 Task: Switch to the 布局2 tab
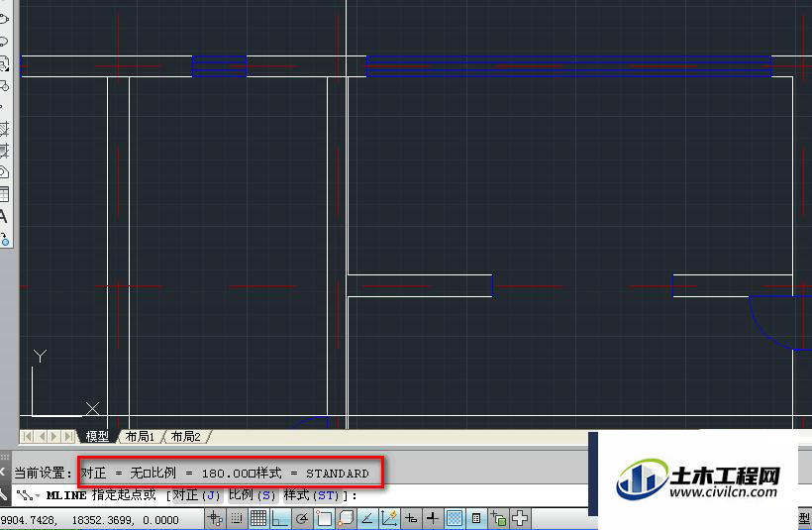(185, 437)
